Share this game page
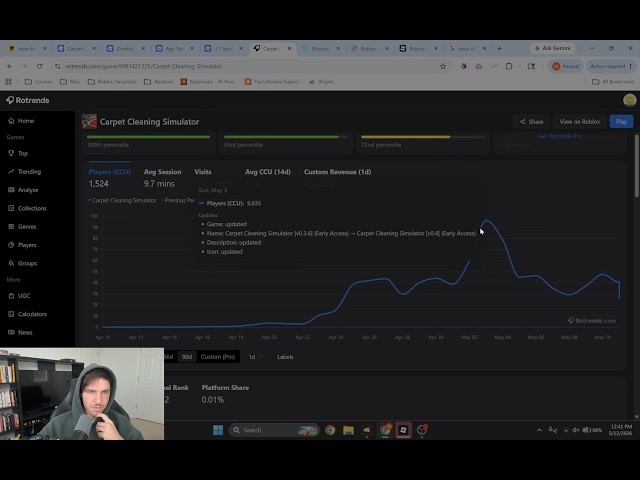 click(x=531, y=122)
